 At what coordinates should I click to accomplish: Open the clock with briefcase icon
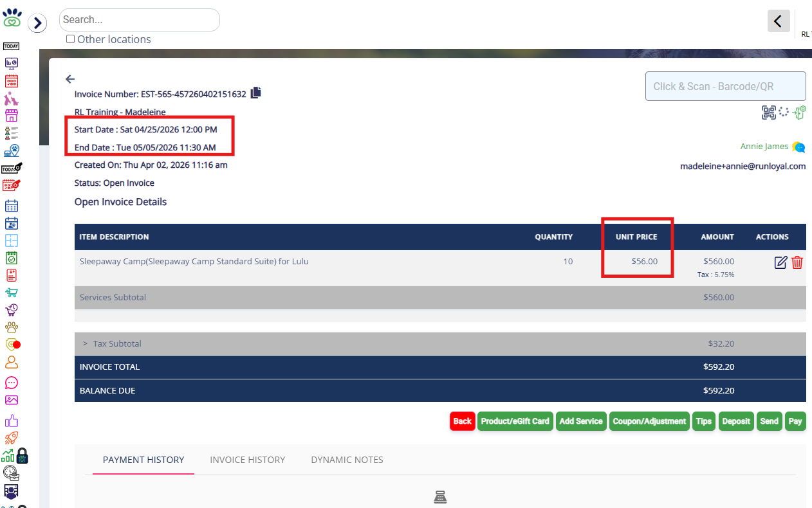pos(11,473)
